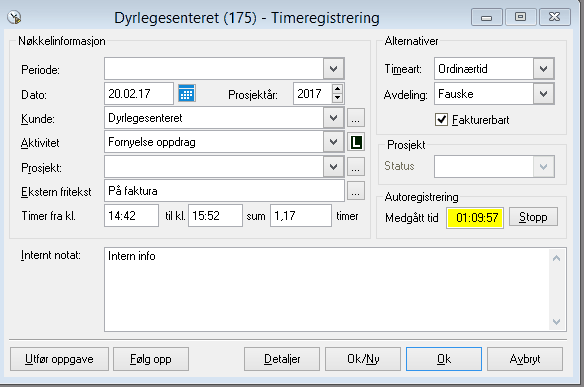
Task: Click the Internt notat scroll down arrow
Action: click(556, 322)
